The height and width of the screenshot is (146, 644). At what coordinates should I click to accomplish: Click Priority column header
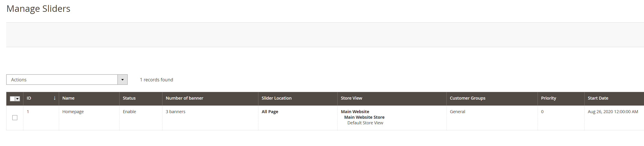pos(561,98)
